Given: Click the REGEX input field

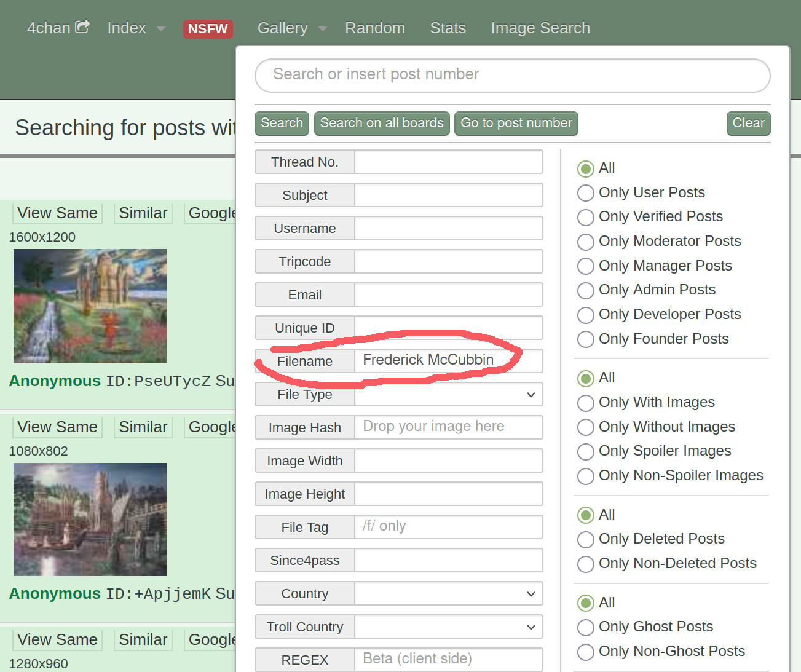Looking at the screenshot, I should pyautogui.click(x=449, y=659).
